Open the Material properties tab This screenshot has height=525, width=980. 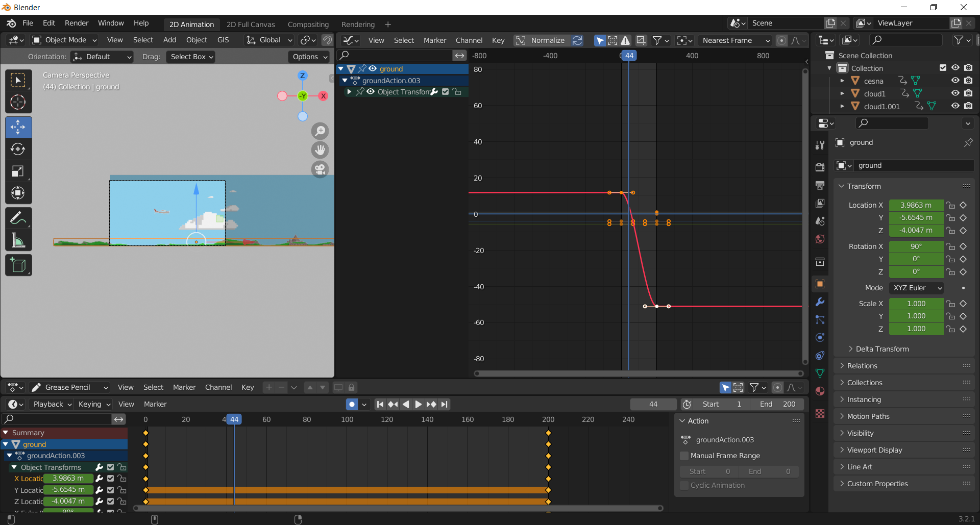click(820, 391)
